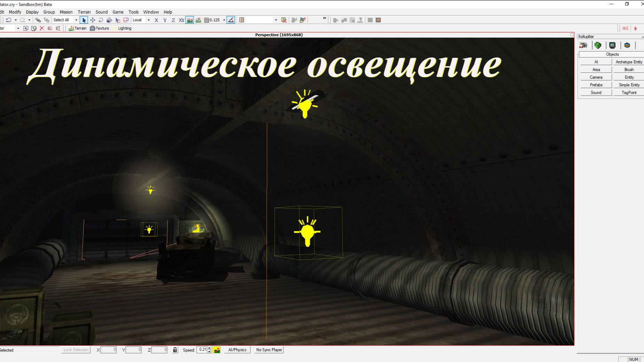Viewport: 644px width, 362px height.
Task: Open the Select All selection filter dropdown
Action: pyautogui.click(x=77, y=20)
